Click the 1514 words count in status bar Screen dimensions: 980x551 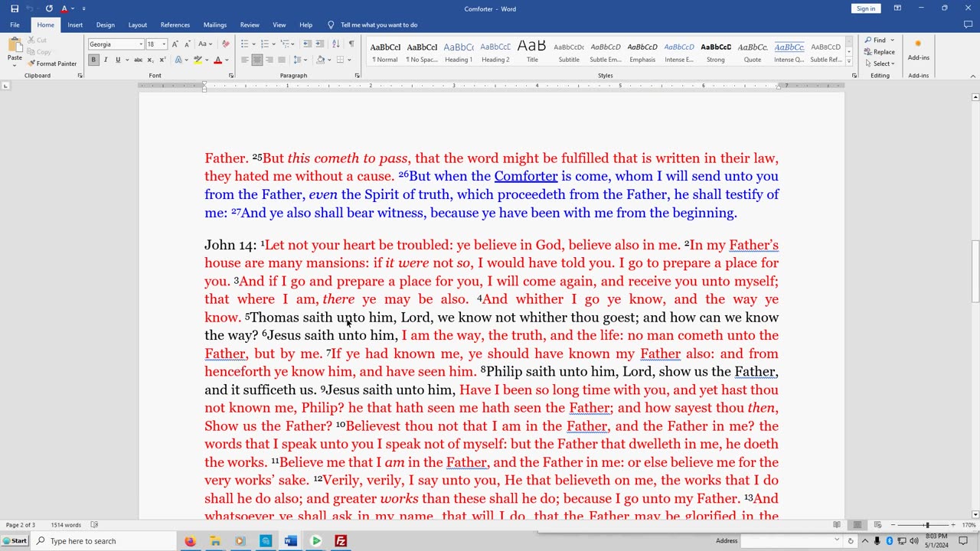pyautogui.click(x=66, y=525)
